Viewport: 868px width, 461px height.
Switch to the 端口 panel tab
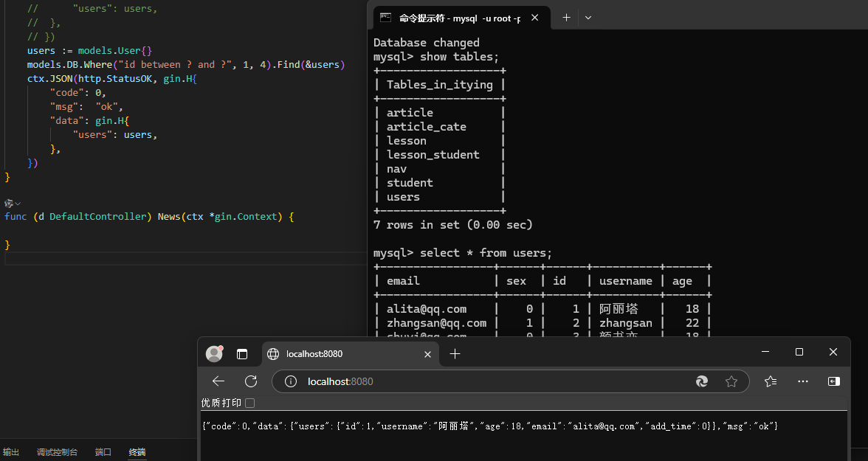(x=103, y=452)
